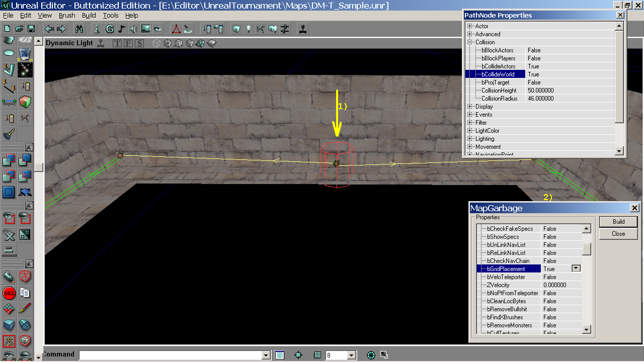
Task: Toggle the F viewport mode button
Action: point(128,43)
